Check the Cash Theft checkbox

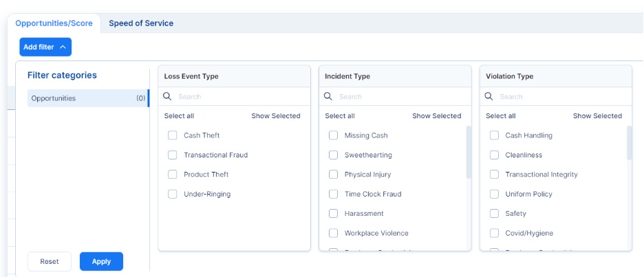(x=173, y=135)
